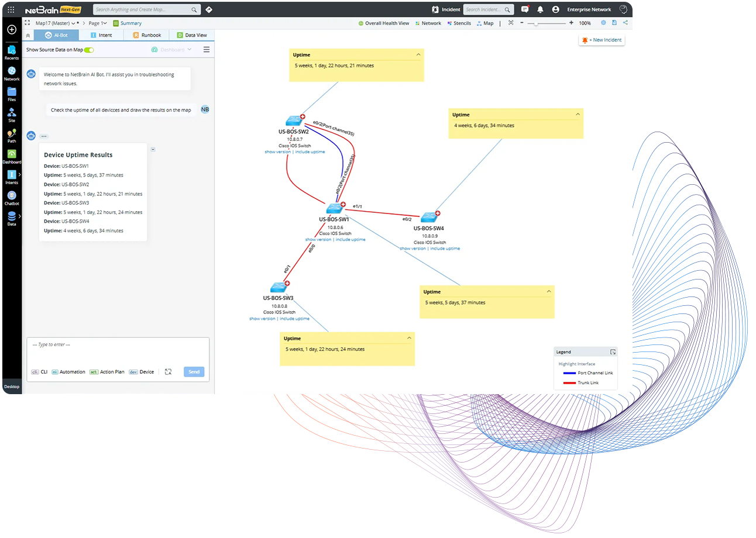Open Summary tab link
Image resolution: width=756 pixels, height=538 pixels.
click(127, 23)
